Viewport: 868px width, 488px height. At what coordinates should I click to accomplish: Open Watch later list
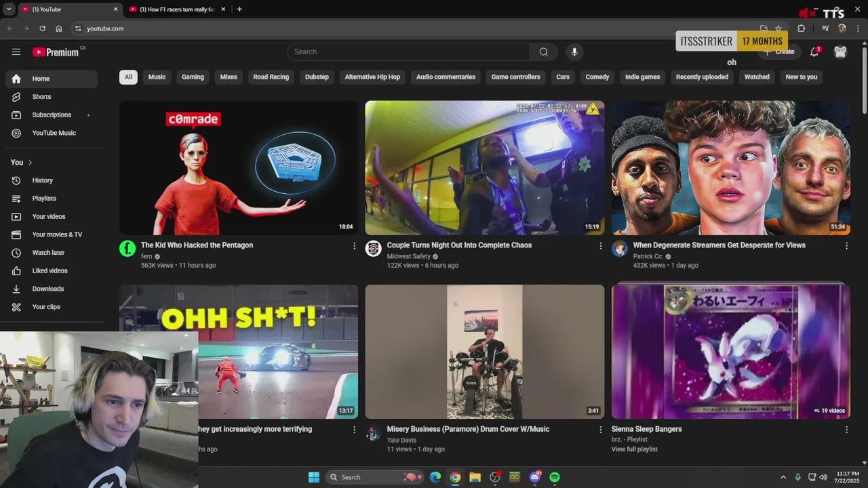pyautogui.click(x=52, y=252)
